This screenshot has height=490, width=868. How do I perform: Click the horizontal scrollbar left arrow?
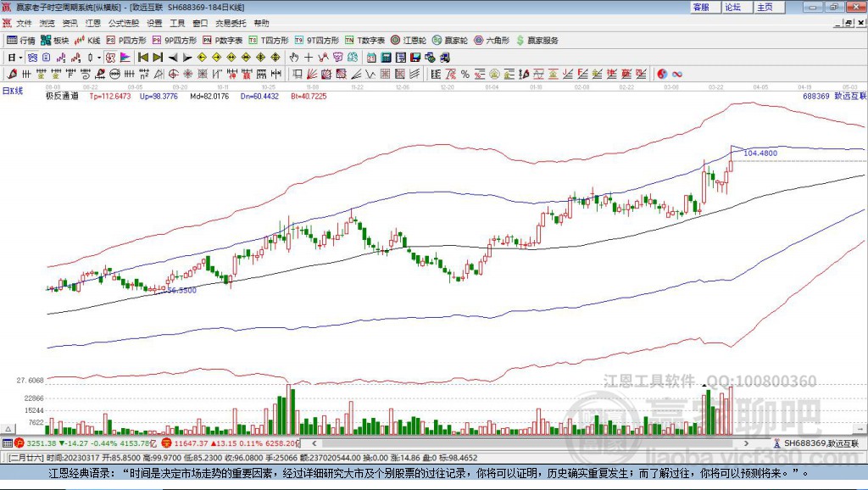coord(314,443)
